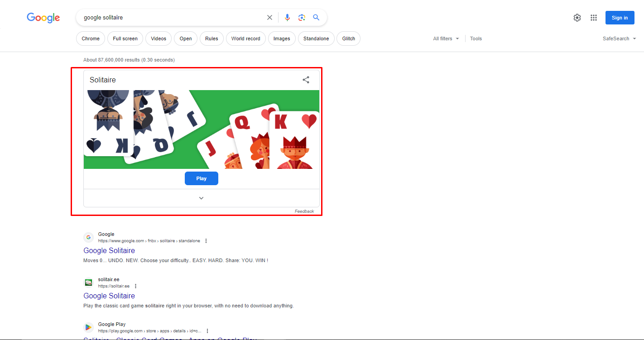Focus the search input field

click(x=172, y=18)
